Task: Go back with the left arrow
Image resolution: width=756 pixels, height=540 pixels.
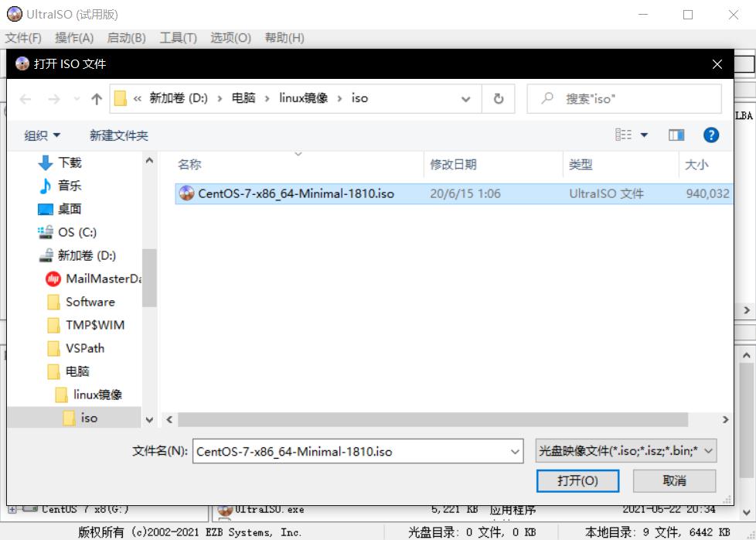Action: pyautogui.click(x=26, y=99)
